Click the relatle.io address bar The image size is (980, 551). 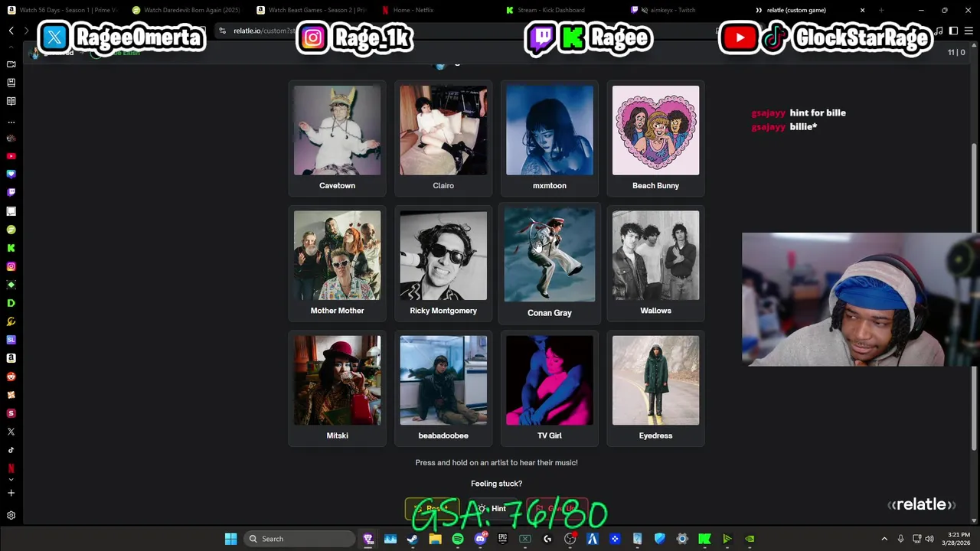click(x=467, y=31)
